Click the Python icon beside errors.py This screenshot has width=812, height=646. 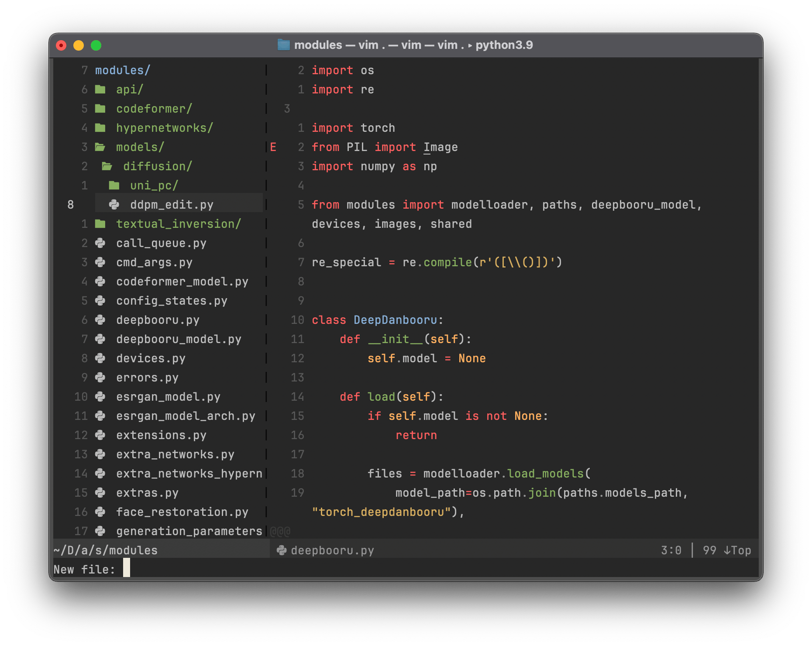coord(100,378)
